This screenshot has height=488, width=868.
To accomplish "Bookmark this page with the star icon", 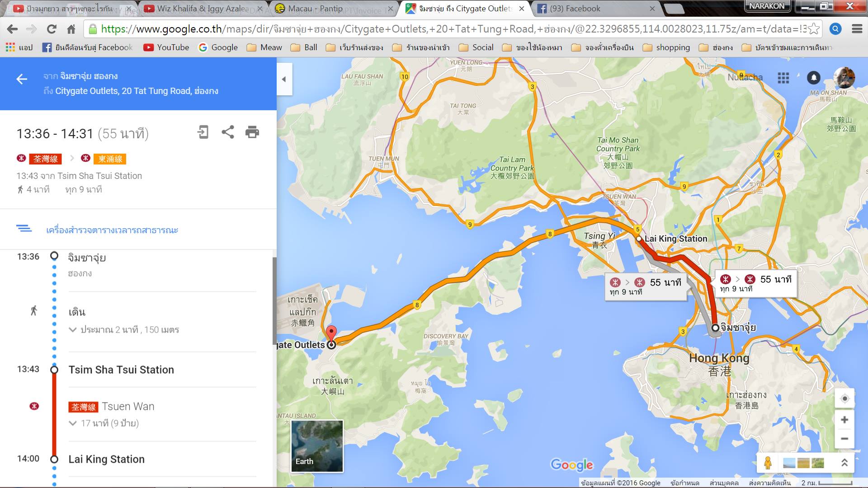I will [x=813, y=29].
